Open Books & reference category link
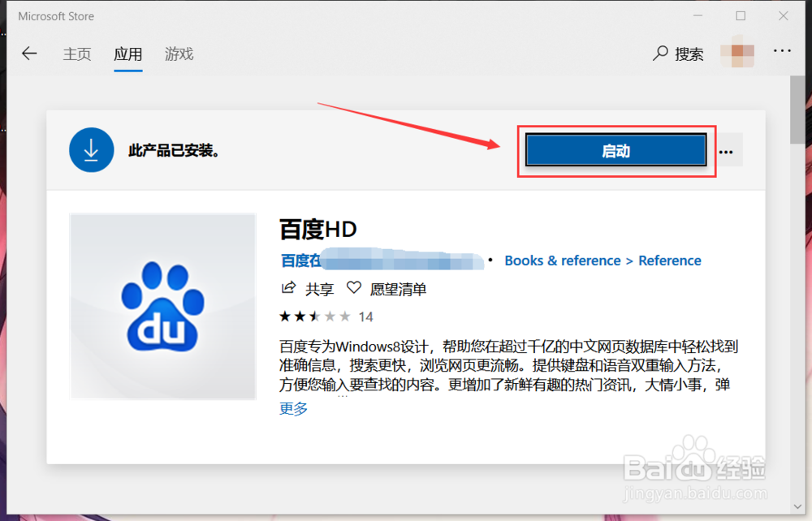 click(563, 260)
